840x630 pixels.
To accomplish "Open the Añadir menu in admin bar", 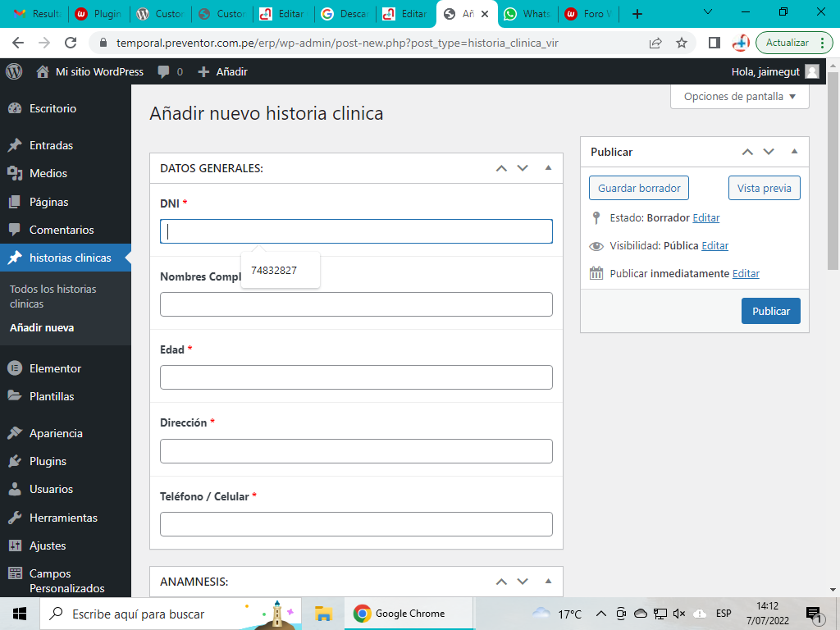I will [x=222, y=72].
